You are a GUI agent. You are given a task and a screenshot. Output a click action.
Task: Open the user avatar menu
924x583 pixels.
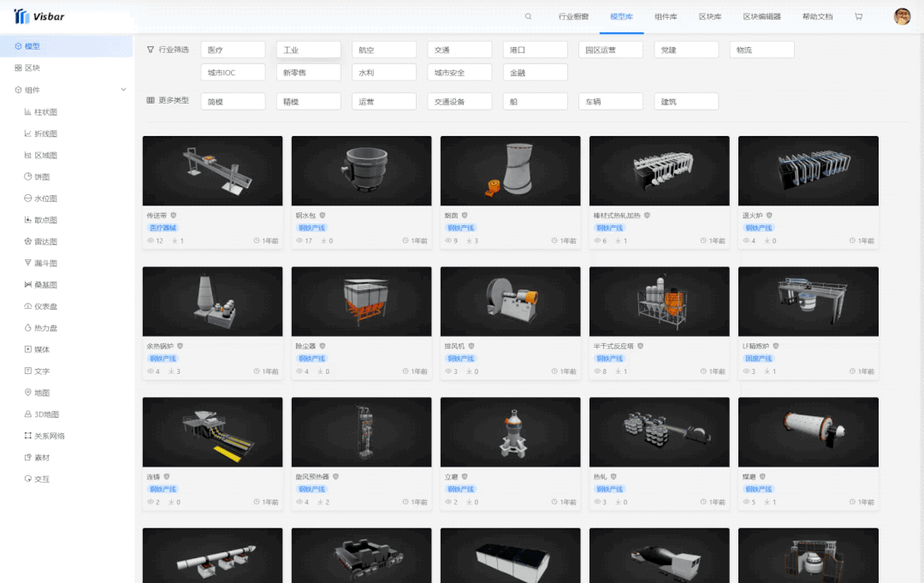[x=902, y=16]
